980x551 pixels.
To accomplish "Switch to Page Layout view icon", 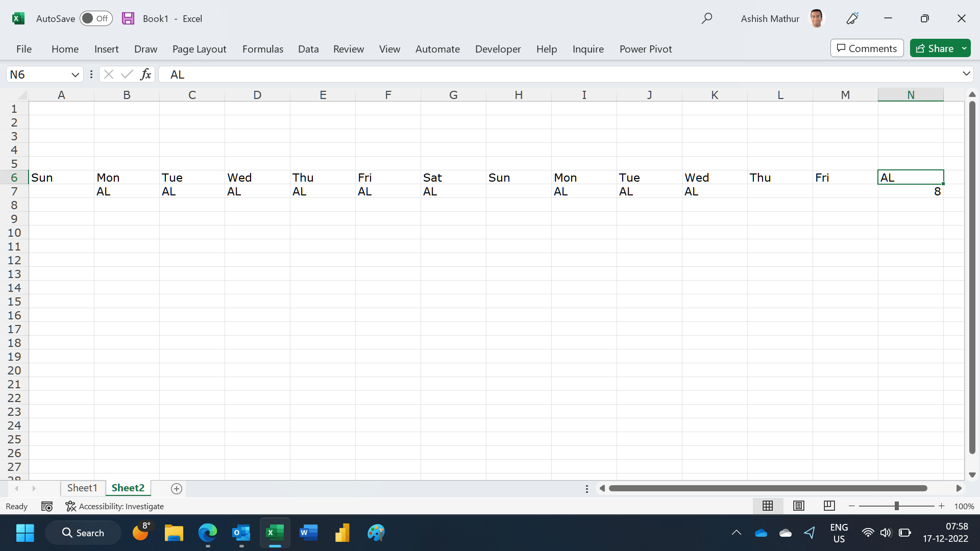I will (798, 506).
